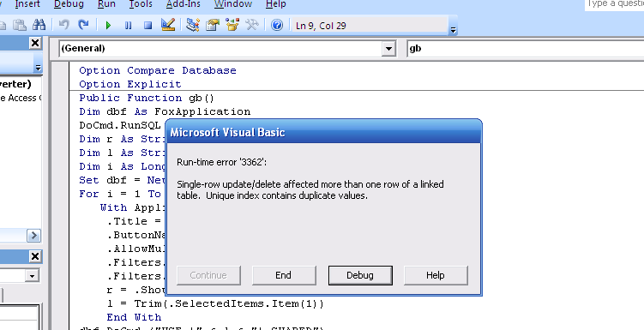Close the Project Explorer panel
Viewport: 644px width, 330px height.
(x=35, y=43)
